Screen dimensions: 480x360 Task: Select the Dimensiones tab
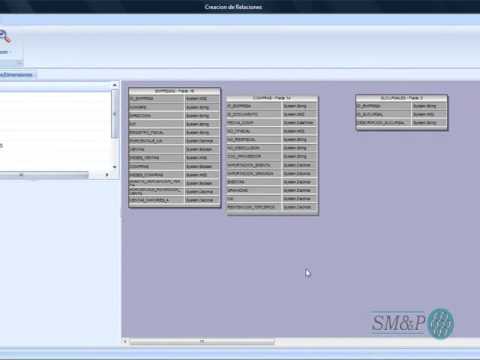(x=17, y=75)
